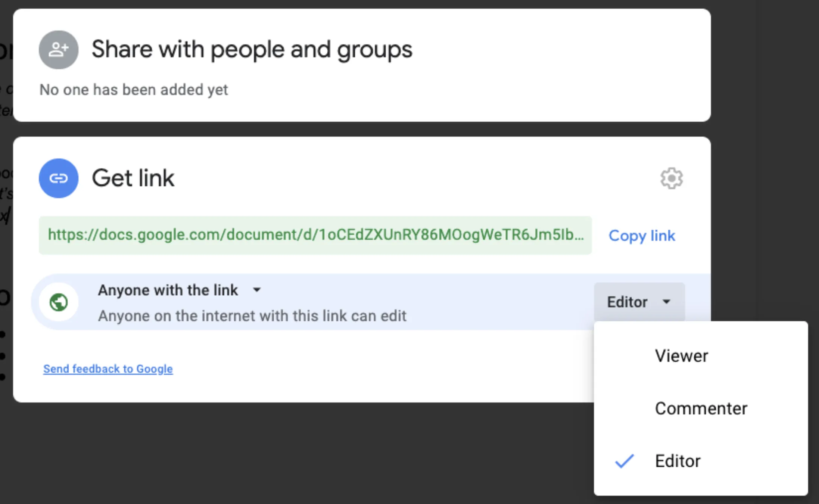Collapse the Editor role dropdown button

pyautogui.click(x=639, y=302)
